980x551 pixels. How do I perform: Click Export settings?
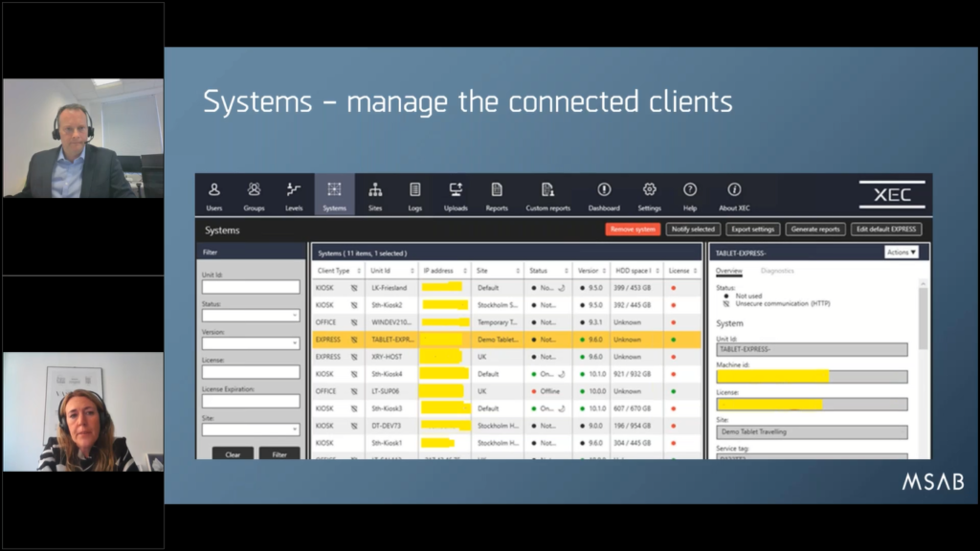(x=752, y=230)
